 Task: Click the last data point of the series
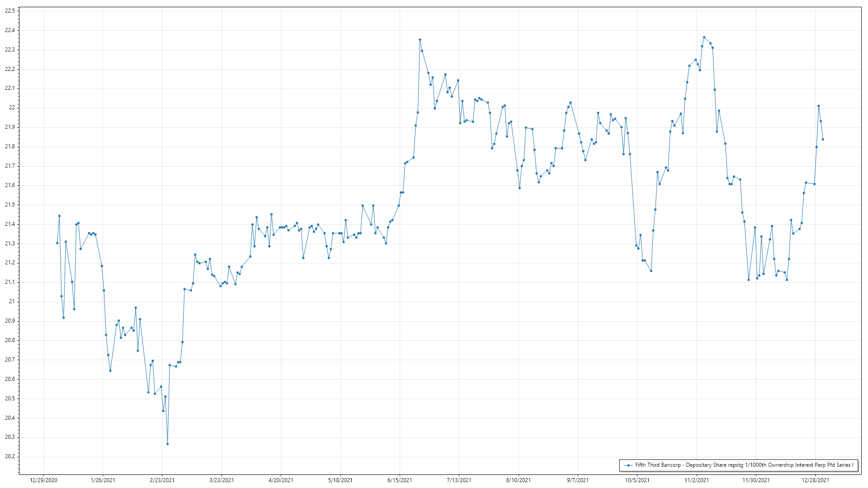point(823,139)
